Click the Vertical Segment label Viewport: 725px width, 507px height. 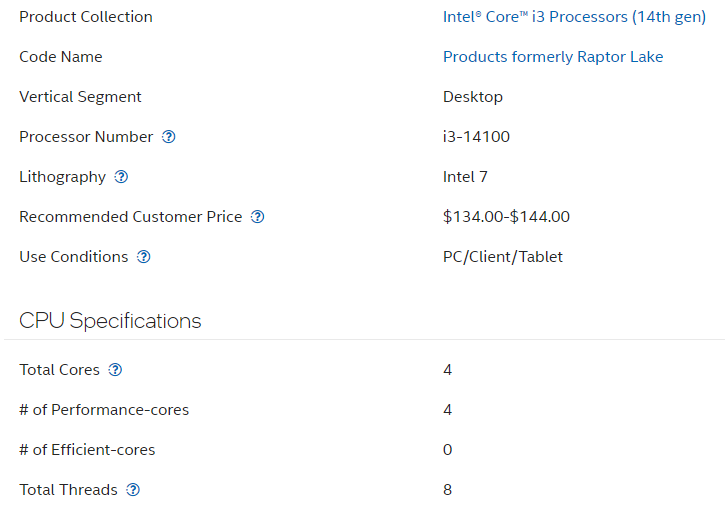click(x=80, y=97)
